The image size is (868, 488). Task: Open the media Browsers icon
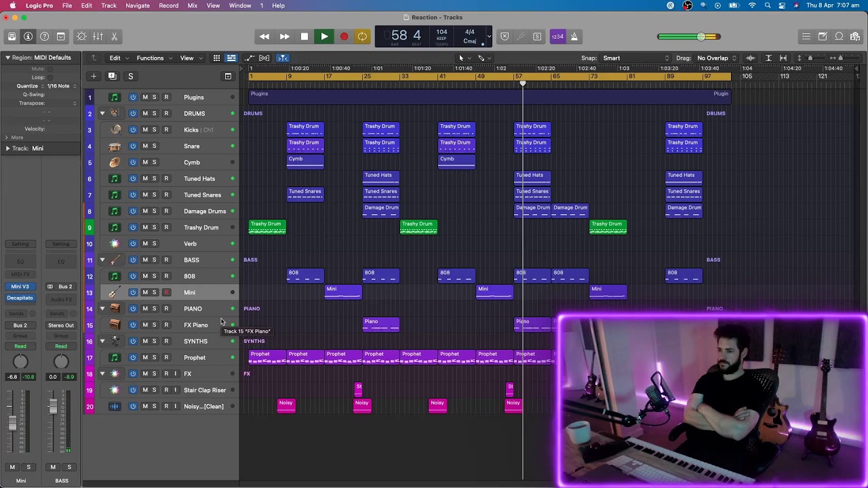tap(855, 37)
